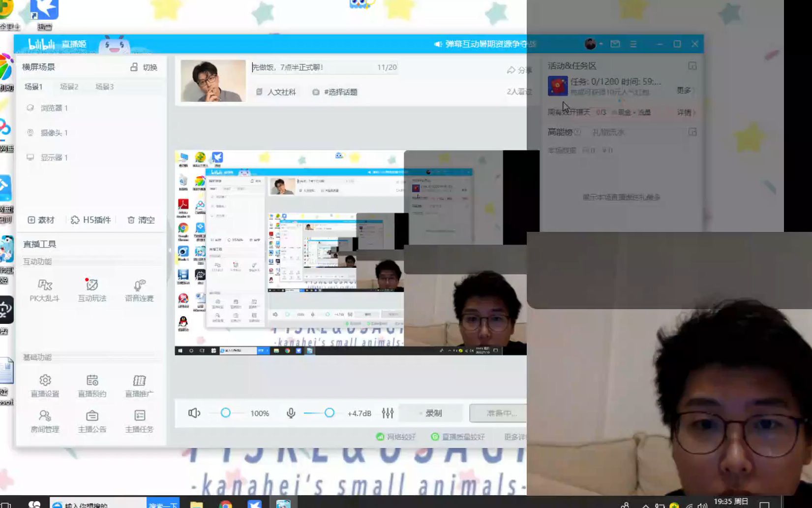
Task: Click the 录制 record button
Action: click(x=431, y=413)
